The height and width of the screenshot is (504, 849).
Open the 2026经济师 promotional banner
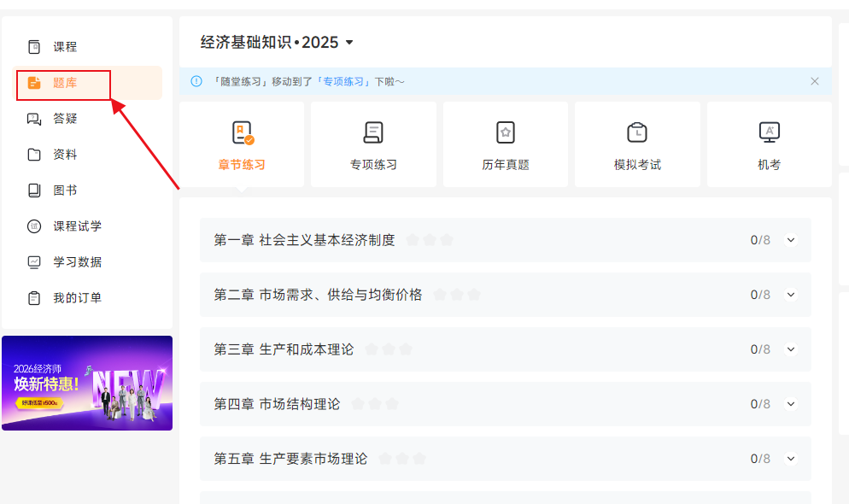[87, 383]
